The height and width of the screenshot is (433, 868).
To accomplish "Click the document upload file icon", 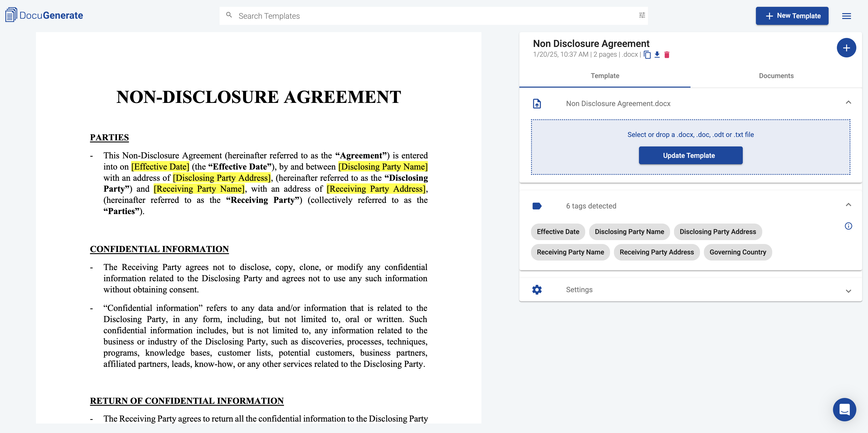I will click(x=537, y=104).
